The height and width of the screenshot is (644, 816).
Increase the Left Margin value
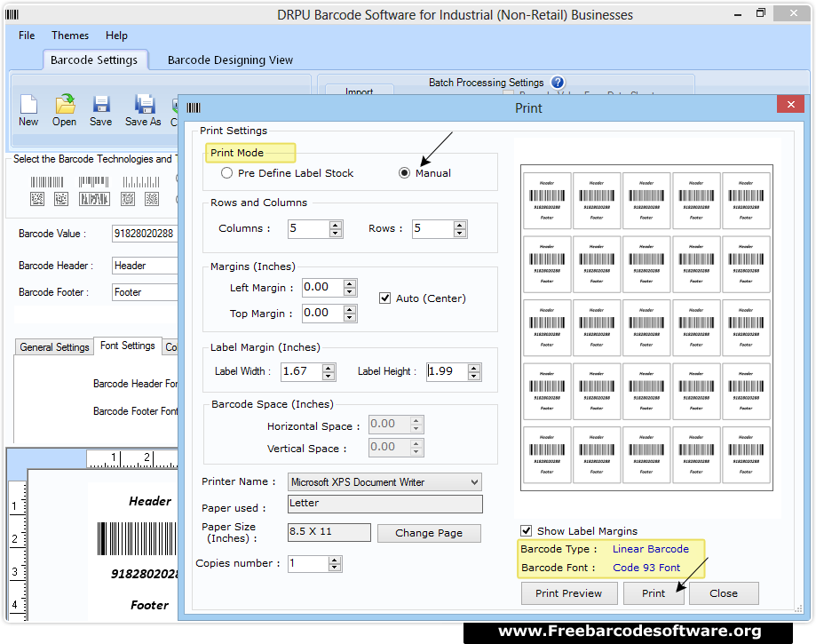(350, 283)
